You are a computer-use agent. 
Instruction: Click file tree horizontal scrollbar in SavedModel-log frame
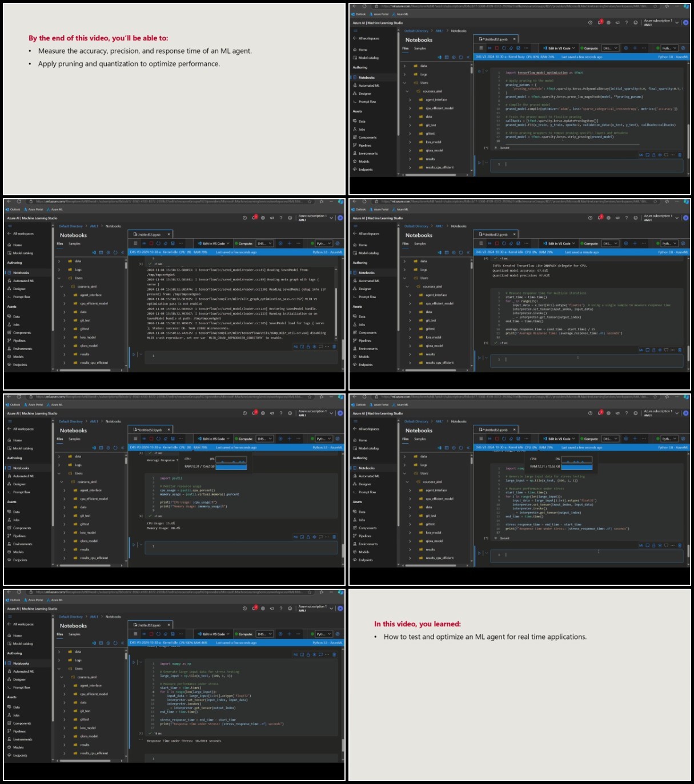click(86, 369)
